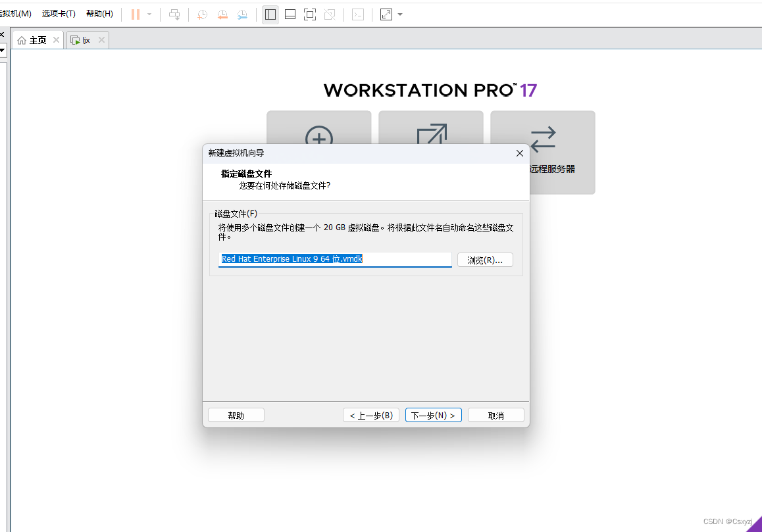Click the stretch guest display icon

(x=386, y=14)
